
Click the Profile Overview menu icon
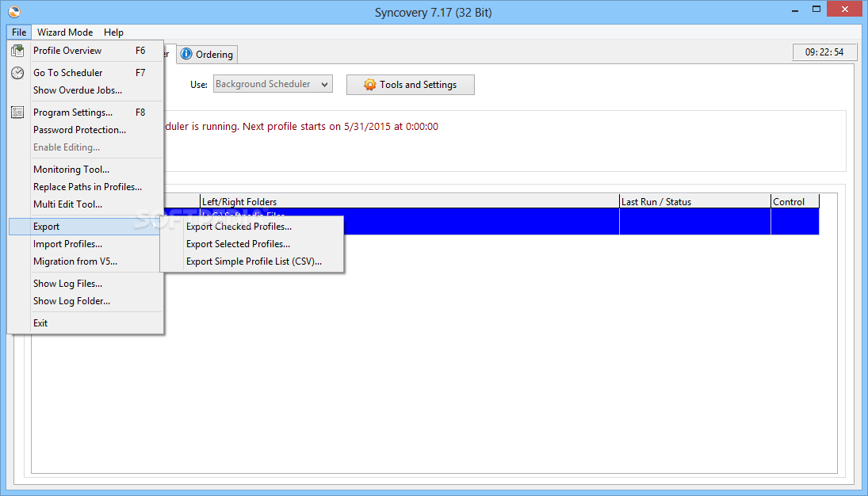[17, 51]
